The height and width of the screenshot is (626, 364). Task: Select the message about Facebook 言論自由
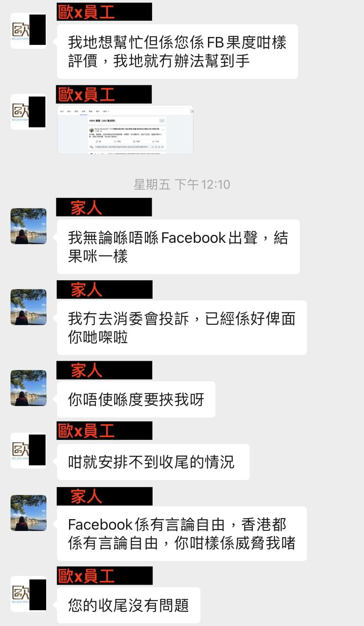tap(182, 534)
